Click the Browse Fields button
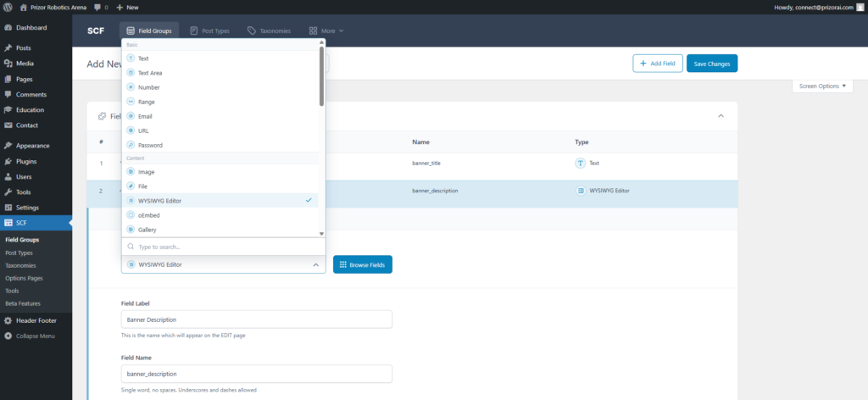868x400 pixels. (362, 264)
